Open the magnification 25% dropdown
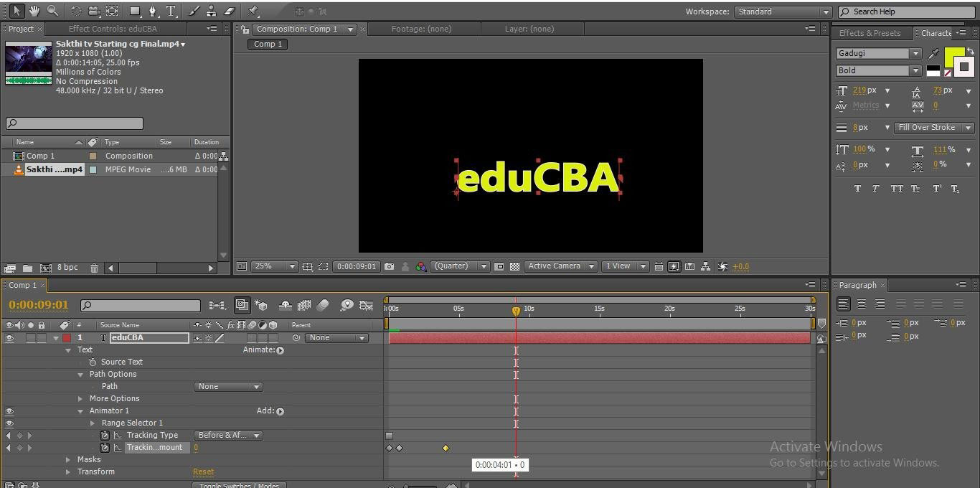Viewport: 980px width, 488px height. click(274, 266)
